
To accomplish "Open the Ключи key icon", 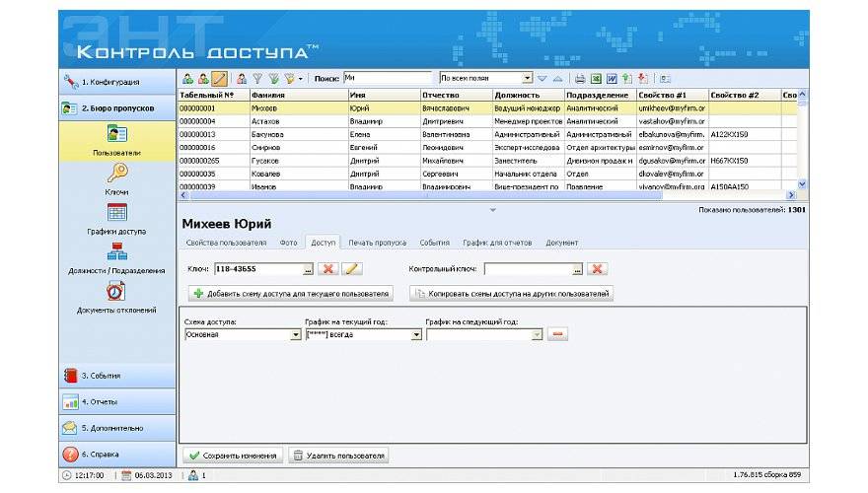I will pos(116,174).
